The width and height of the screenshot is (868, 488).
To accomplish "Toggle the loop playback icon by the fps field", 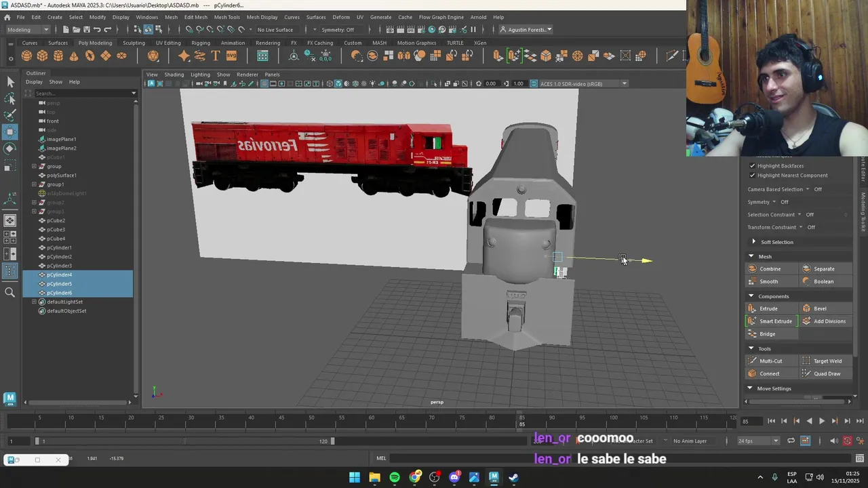I will [791, 441].
